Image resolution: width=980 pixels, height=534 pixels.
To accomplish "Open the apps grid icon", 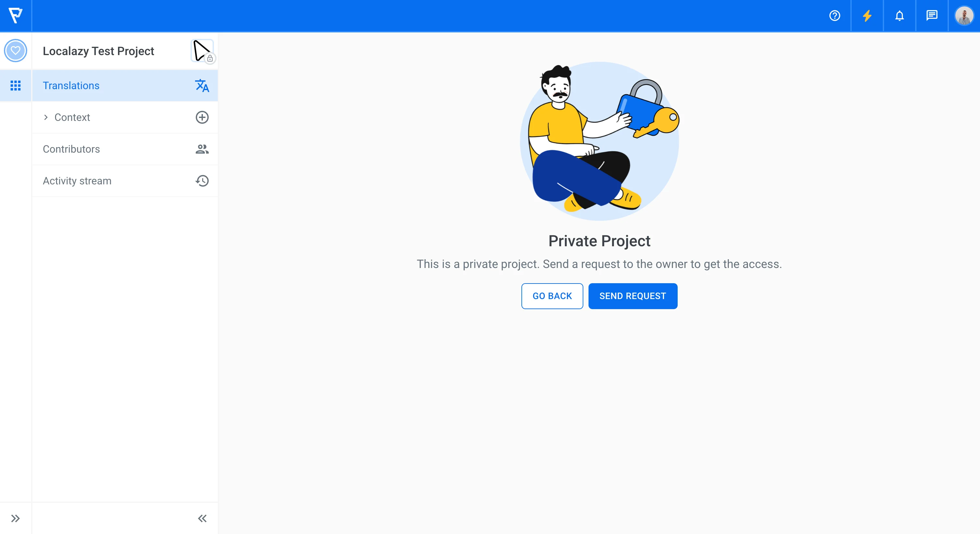I will click(16, 86).
